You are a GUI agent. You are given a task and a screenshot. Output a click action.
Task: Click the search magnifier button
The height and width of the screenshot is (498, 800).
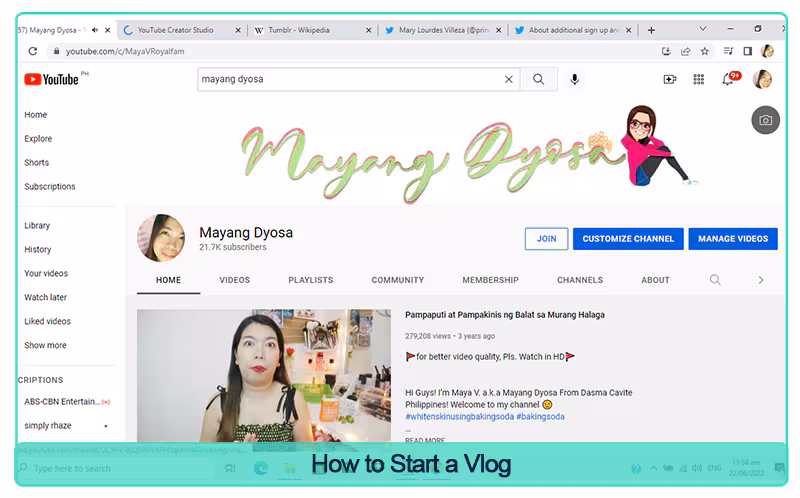538,79
